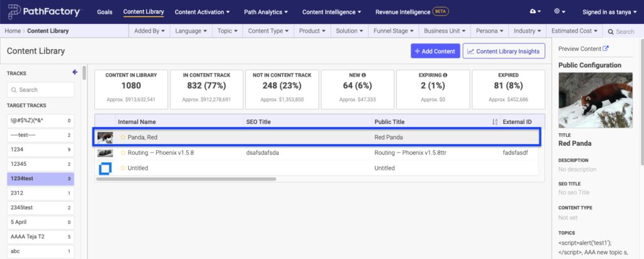Click info icon next to NEW

click(x=364, y=75)
